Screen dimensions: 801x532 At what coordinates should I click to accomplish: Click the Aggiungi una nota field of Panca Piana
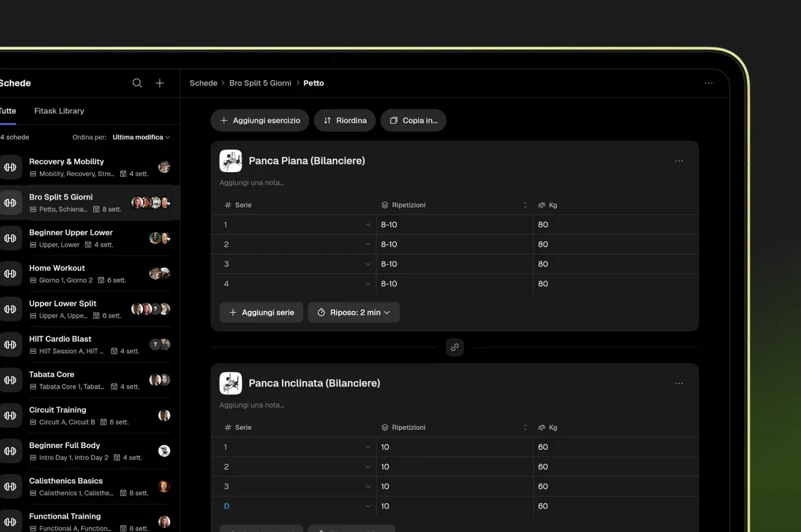pyautogui.click(x=252, y=183)
